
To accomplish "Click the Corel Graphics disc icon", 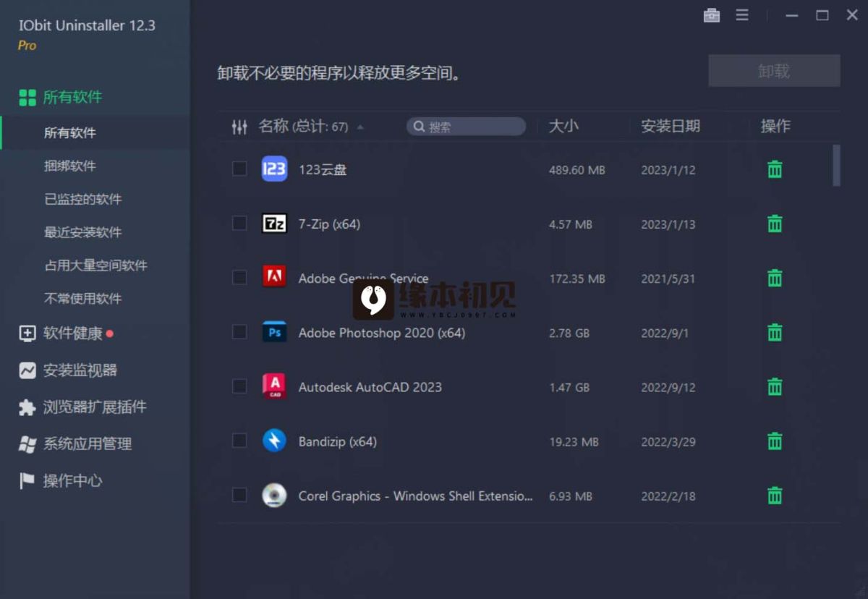I will (274, 495).
